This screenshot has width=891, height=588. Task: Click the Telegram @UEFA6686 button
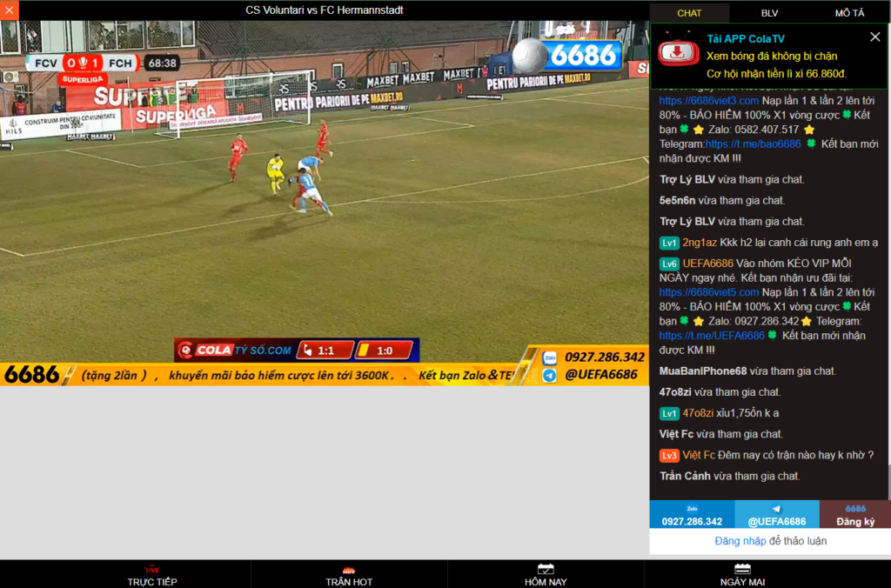777,515
